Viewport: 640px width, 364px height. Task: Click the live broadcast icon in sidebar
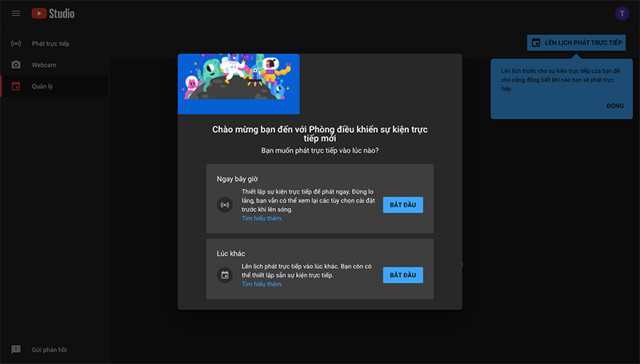[16, 44]
